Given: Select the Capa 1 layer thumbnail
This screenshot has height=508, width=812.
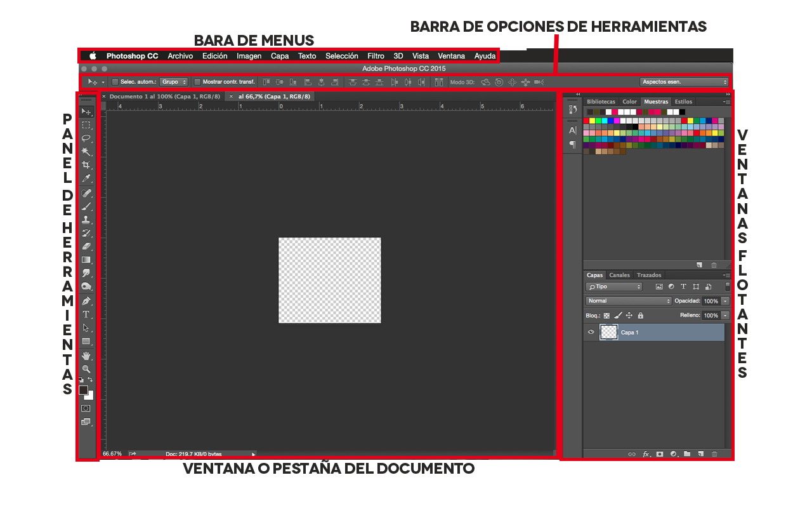Looking at the screenshot, I should click(609, 332).
